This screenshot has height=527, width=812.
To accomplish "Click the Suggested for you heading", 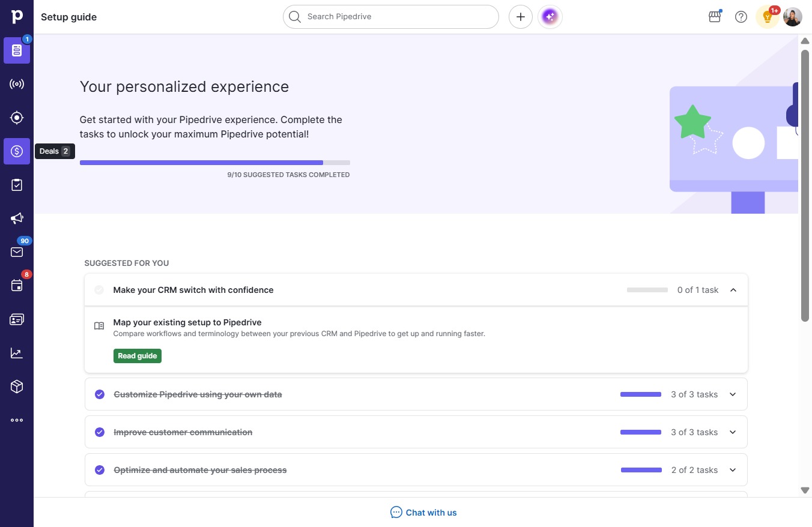I will pyautogui.click(x=127, y=263).
